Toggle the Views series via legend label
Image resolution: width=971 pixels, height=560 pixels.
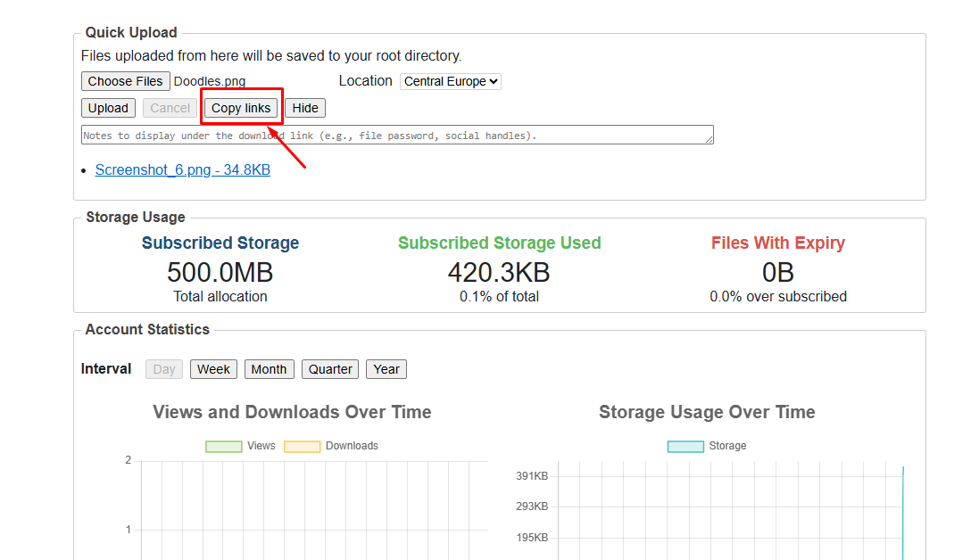[261, 446]
